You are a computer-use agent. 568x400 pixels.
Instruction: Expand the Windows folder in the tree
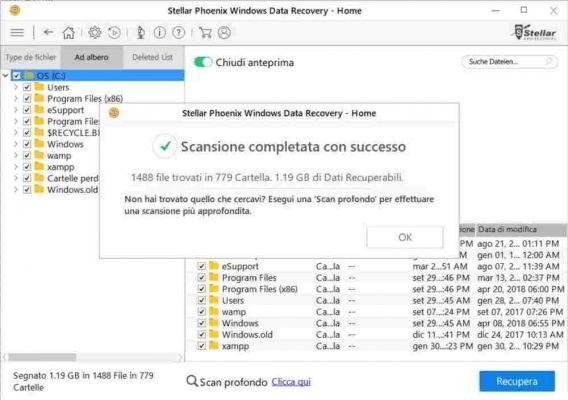[16, 144]
